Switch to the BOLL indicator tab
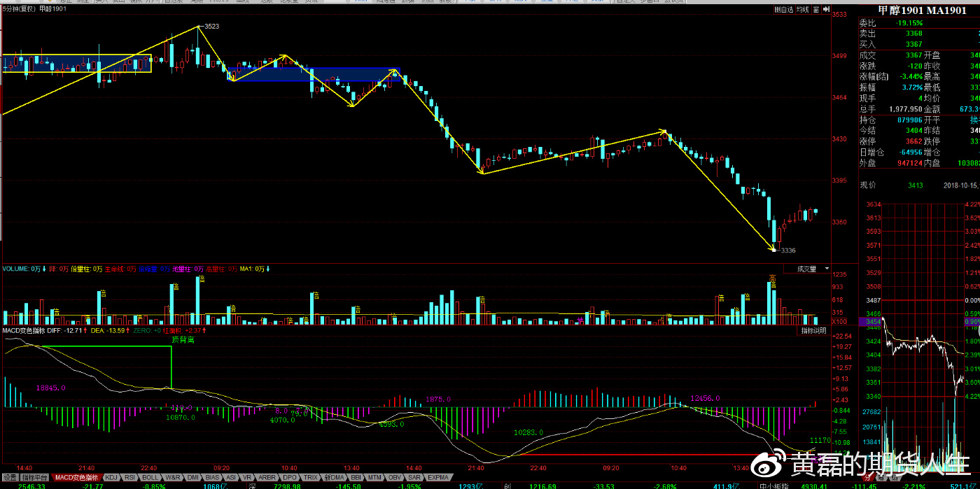The image size is (980, 489). click(x=150, y=477)
